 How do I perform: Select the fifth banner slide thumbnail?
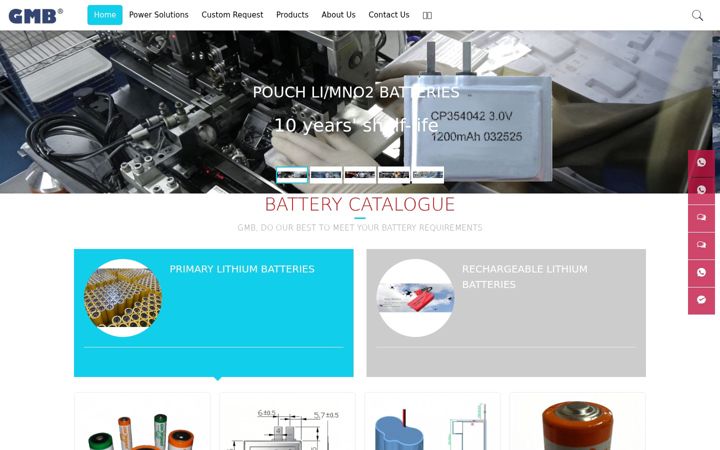428,175
